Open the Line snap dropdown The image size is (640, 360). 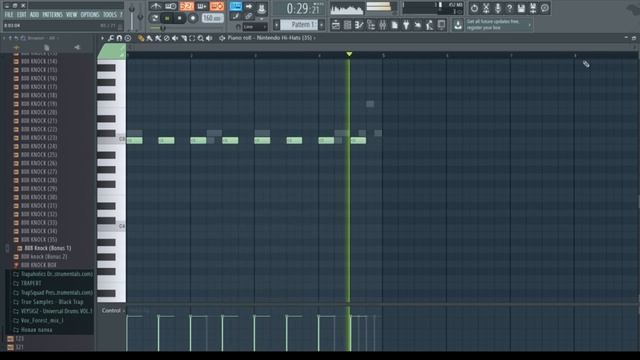(255, 27)
